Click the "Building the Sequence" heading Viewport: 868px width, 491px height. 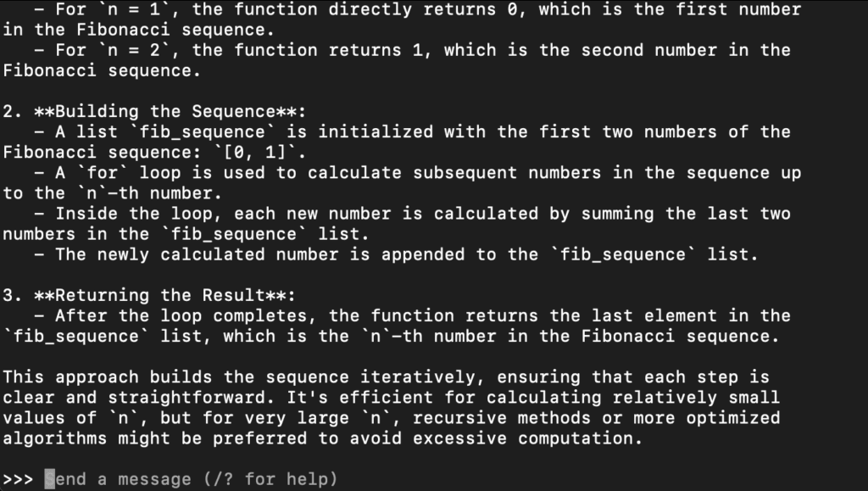coord(164,112)
